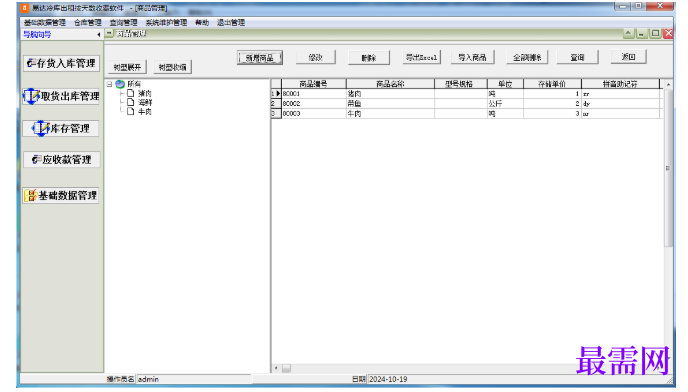
Task: Click the 商品名称 column header
Action: [x=391, y=84]
